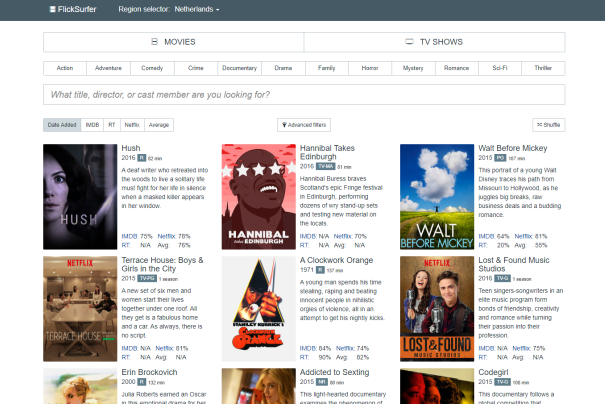605x404 pixels.
Task: Open the Terrace House poster
Action: [x=80, y=309]
